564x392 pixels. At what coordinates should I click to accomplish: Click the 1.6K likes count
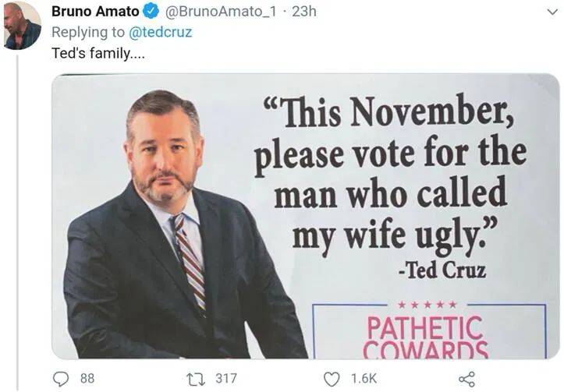coord(364,379)
